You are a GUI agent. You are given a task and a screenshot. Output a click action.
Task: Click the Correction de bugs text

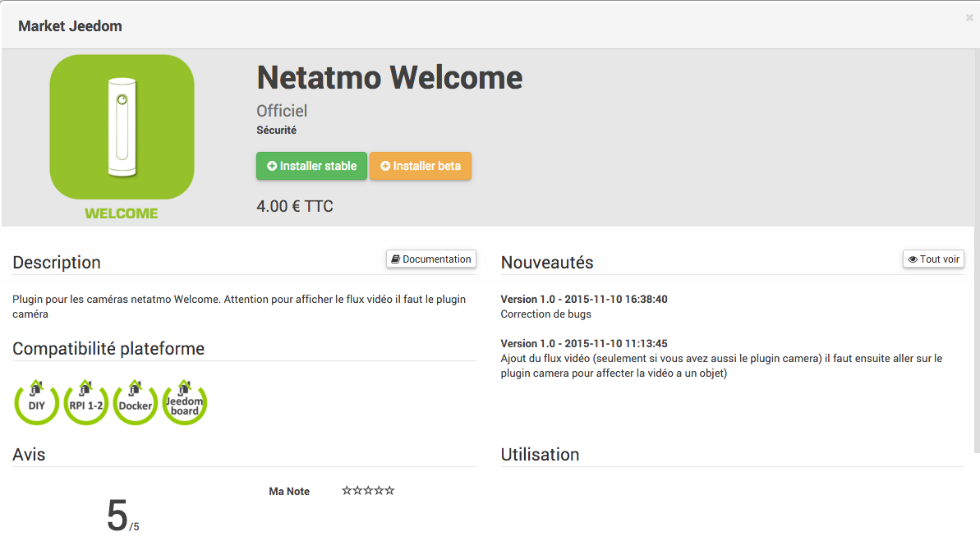pos(545,314)
